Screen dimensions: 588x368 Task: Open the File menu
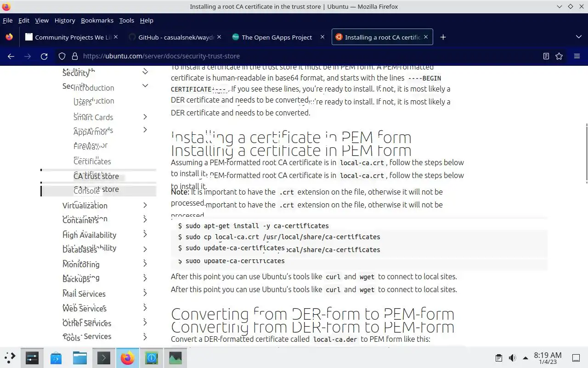(8, 20)
